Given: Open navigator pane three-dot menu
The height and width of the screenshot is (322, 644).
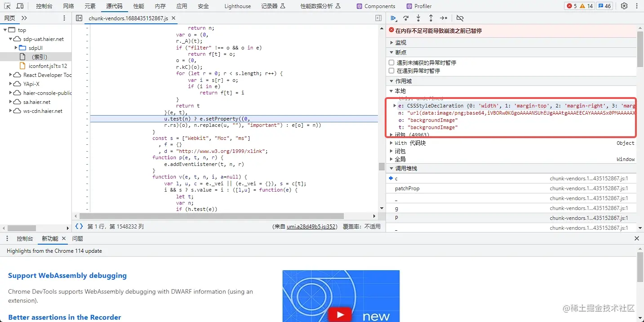Looking at the screenshot, I should [64, 18].
